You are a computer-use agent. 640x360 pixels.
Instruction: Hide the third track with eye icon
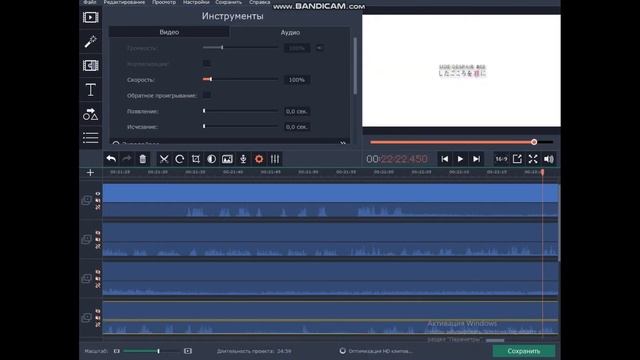point(98,272)
